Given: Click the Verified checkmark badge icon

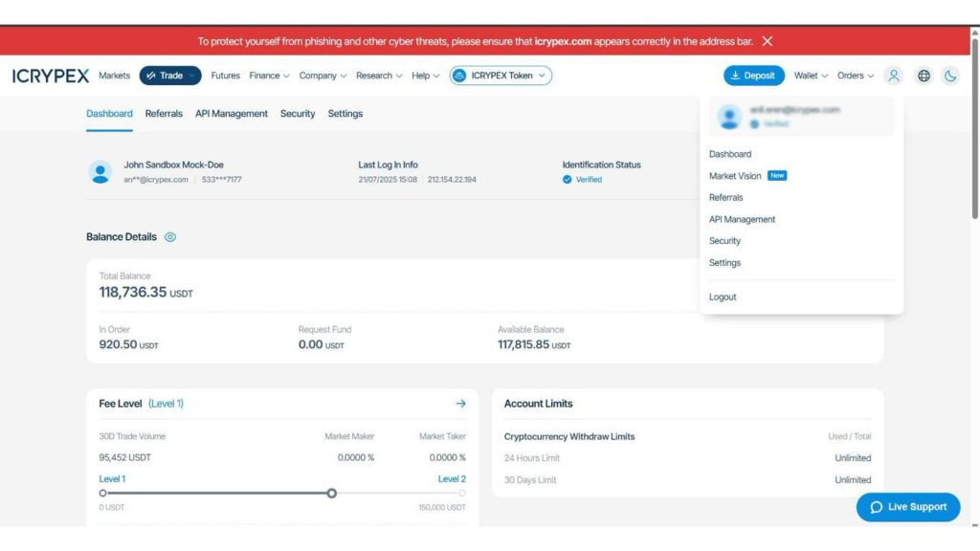Looking at the screenshot, I should 567,179.
